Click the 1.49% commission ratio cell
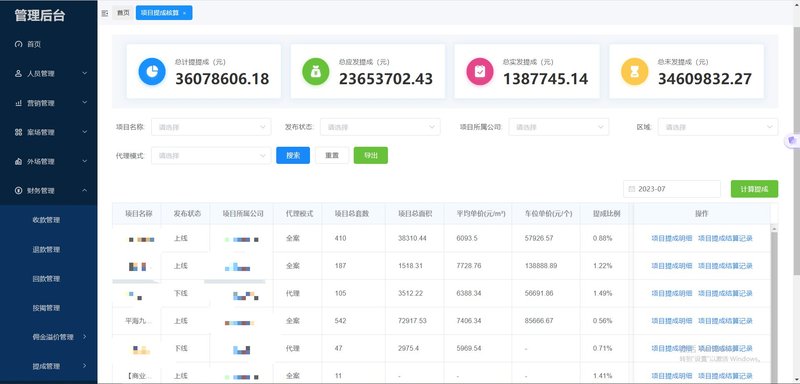 (x=603, y=293)
